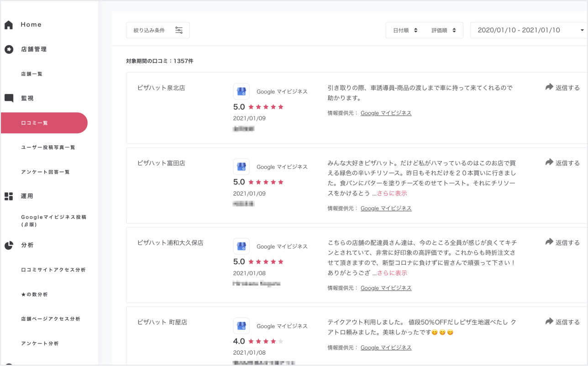Click store name ピザハット 町屋店
Image resolution: width=588 pixels, height=366 pixels.
[162, 322]
